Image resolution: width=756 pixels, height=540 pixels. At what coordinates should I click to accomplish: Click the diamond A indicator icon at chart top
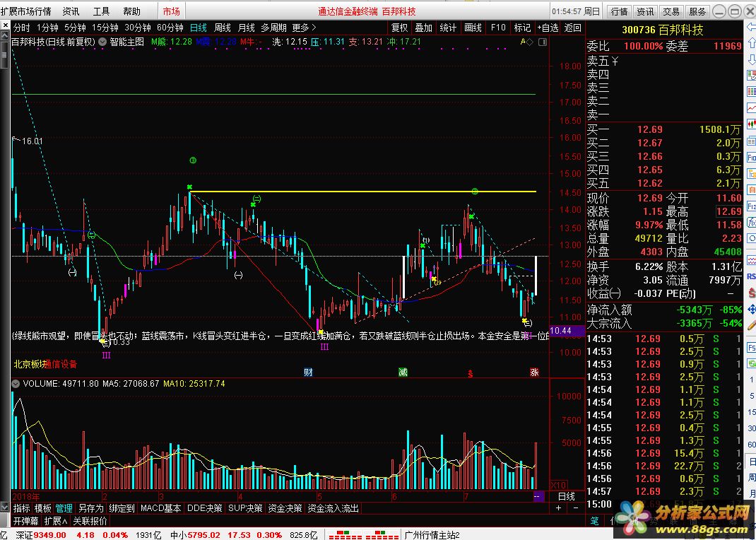pyautogui.click(x=526, y=42)
